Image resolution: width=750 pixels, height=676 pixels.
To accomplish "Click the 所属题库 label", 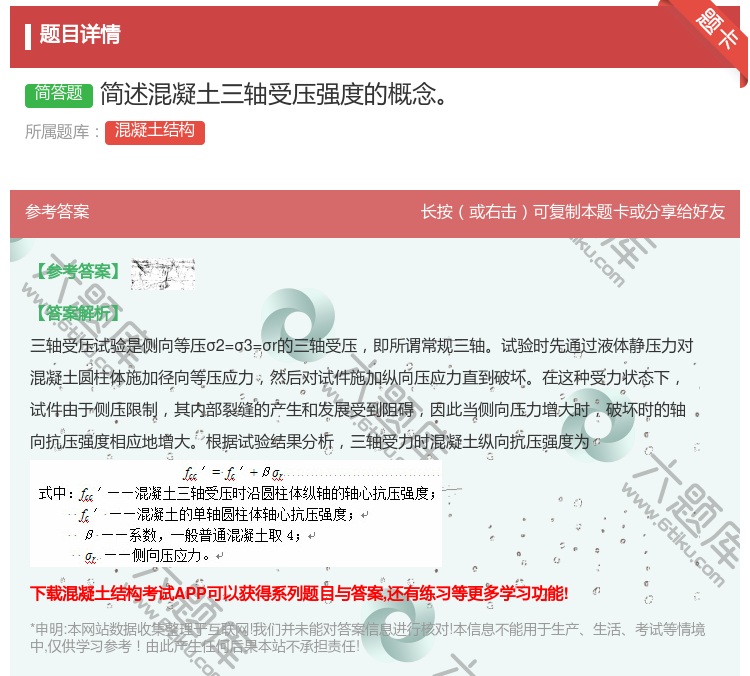I will 63,132.
